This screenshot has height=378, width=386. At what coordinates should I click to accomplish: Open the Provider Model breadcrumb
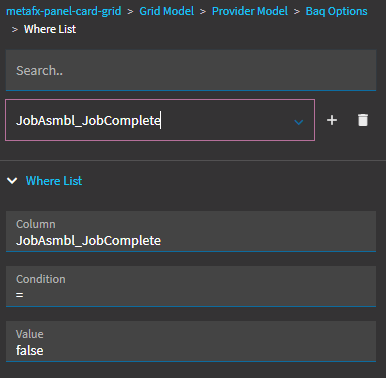coord(250,11)
